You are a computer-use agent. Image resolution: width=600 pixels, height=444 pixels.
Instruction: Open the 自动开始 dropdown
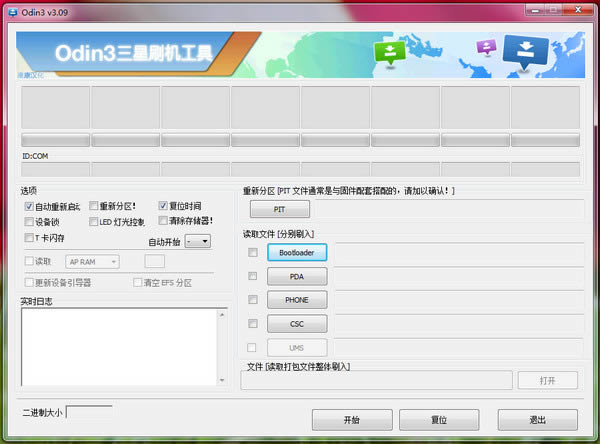[198, 241]
